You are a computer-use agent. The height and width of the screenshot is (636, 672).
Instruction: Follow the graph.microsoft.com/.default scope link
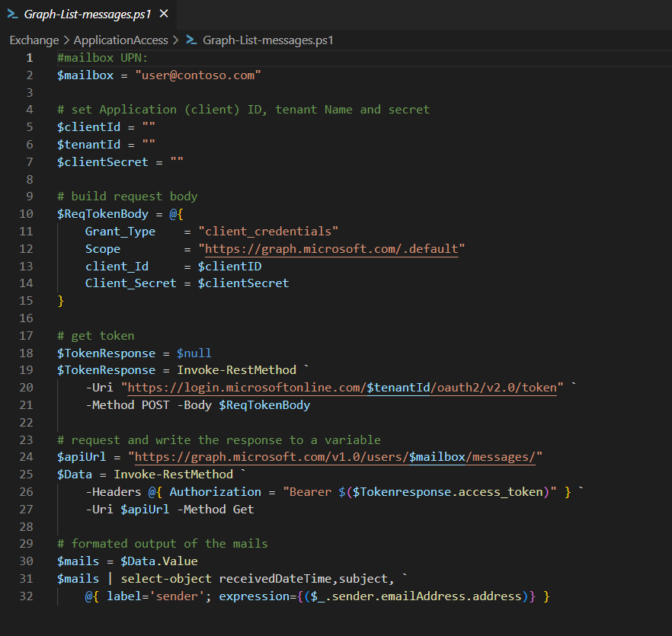coord(331,249)
